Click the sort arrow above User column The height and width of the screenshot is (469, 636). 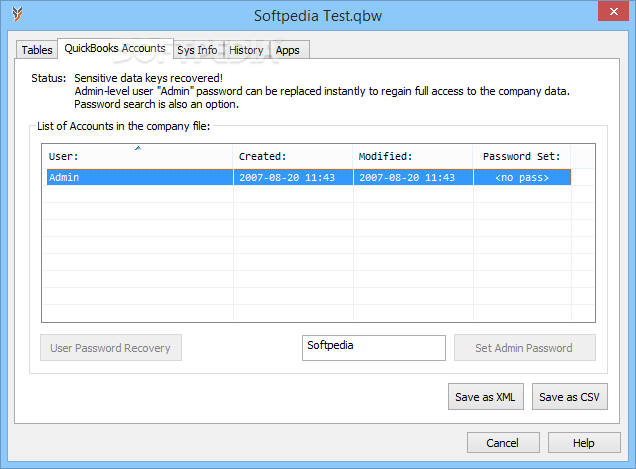(x=138, y=148)
